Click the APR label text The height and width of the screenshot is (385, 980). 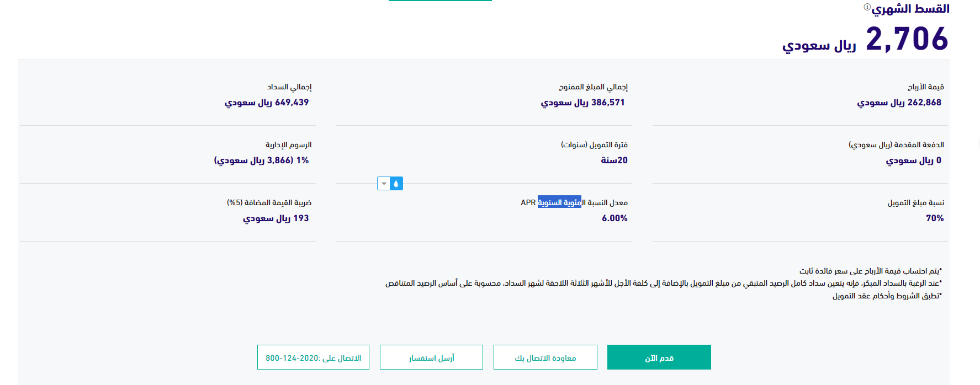click(x=528, y=202)
